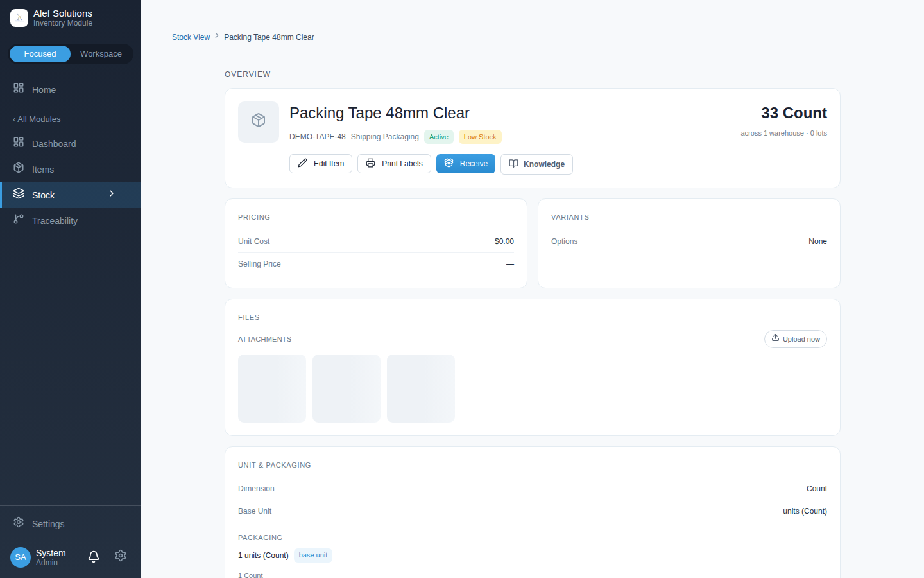Image resolution: width=924 pixels, height=578 pixels.
Task: Go back to All Modules
Action: 37,119
